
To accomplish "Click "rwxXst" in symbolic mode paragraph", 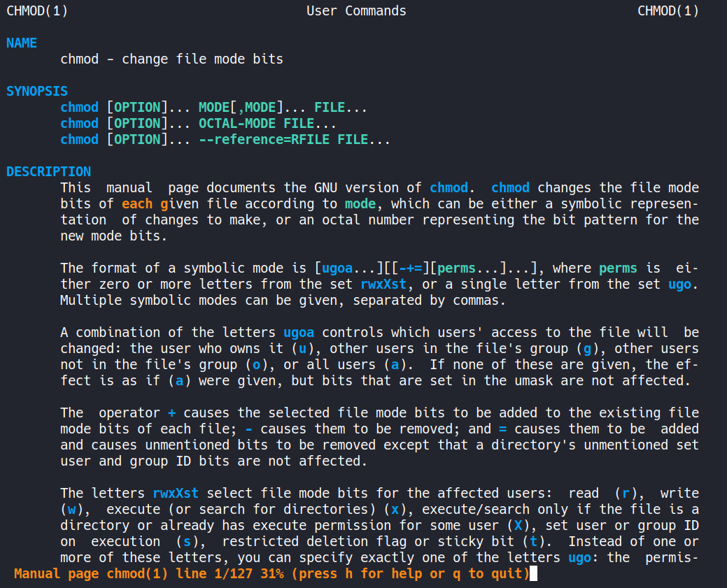I will click(383, 284).
